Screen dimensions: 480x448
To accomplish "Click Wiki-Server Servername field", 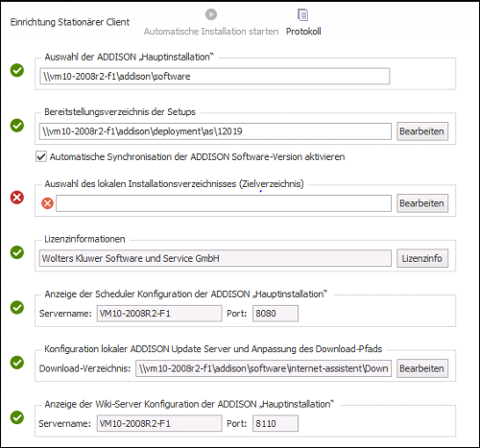I will pos(159,423).
